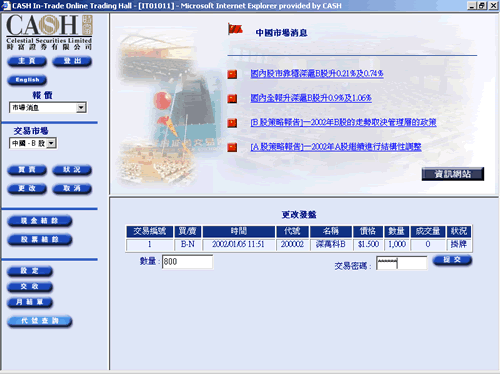This screenshot has width=500, height=374.
Task: Open the 狀況 order status section
Action: pyautogui.click(x=72, y=170)
